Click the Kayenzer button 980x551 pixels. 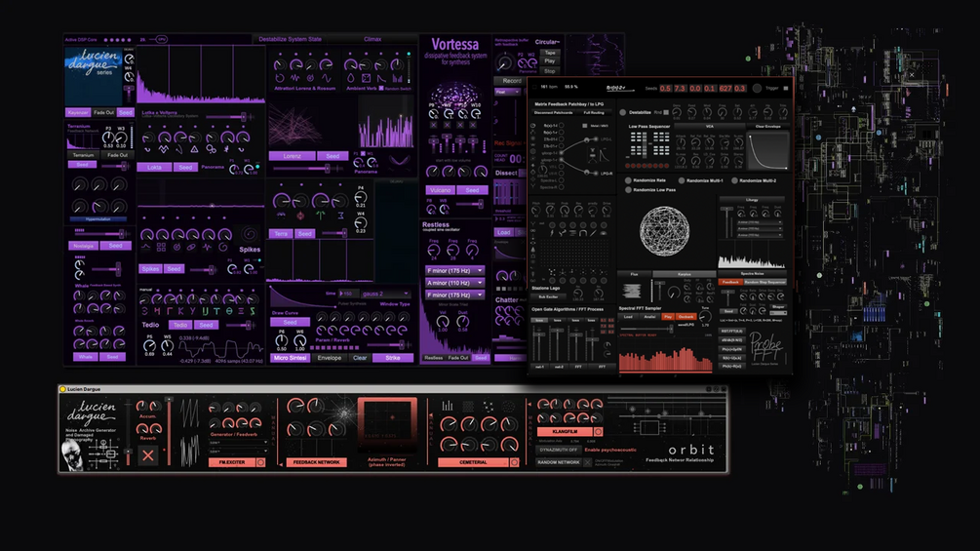tap(78, 112)
